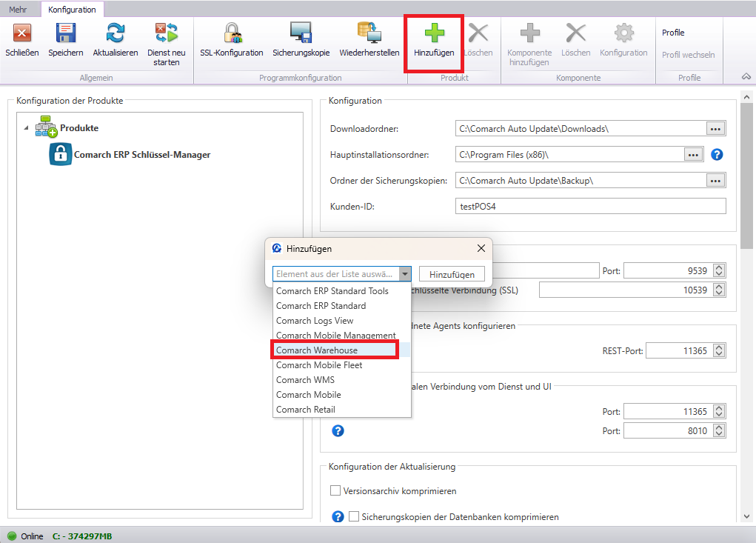Pick Comarch Logs View from list
The image size is (756, 543).
click(342, 321)
